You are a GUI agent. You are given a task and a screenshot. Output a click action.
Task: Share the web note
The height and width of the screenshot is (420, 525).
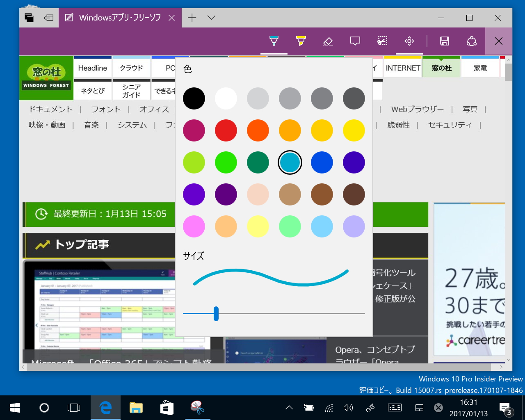pyautogui.click(x=471, y=41)
